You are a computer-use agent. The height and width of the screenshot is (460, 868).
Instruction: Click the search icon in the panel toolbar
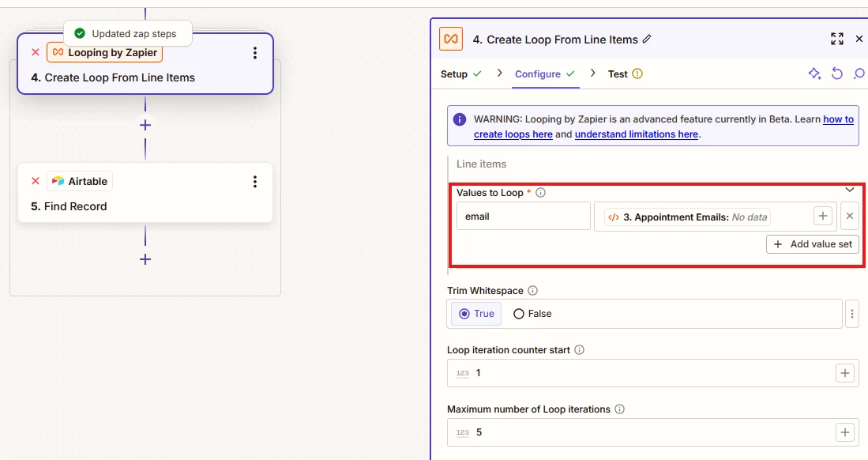tap(859, 74)
